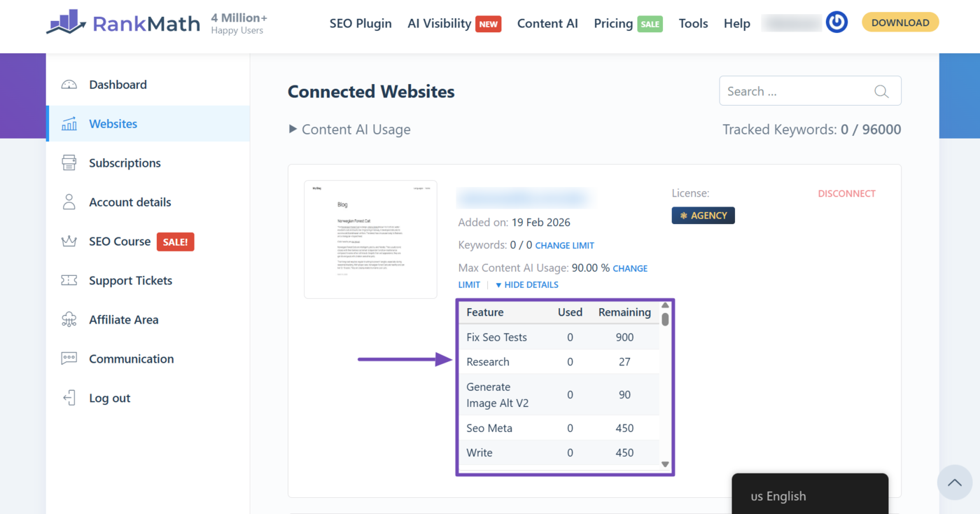Click the SEO Course crown icon
Image resolution: width=980 pixels, height=514 pixels.
pos(69,242)
